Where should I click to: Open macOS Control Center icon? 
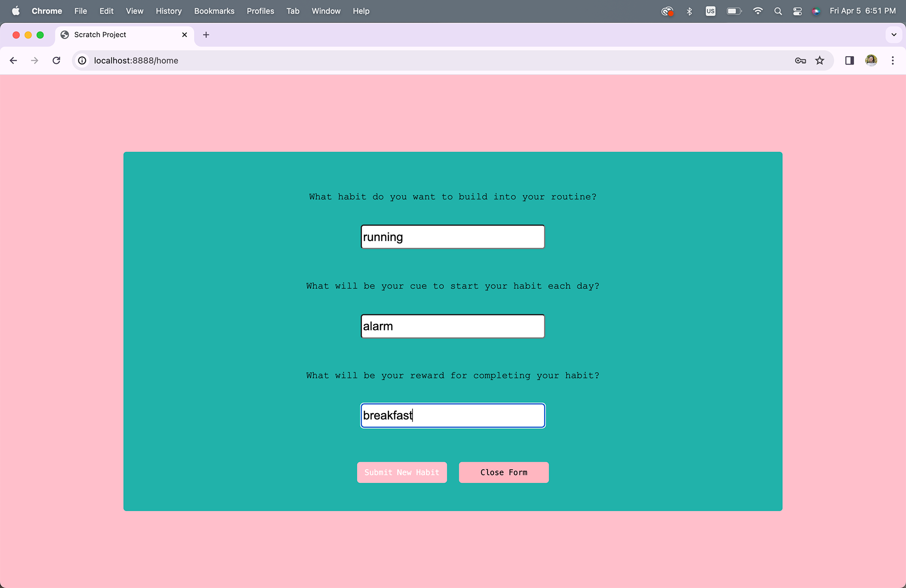[797, 11]
